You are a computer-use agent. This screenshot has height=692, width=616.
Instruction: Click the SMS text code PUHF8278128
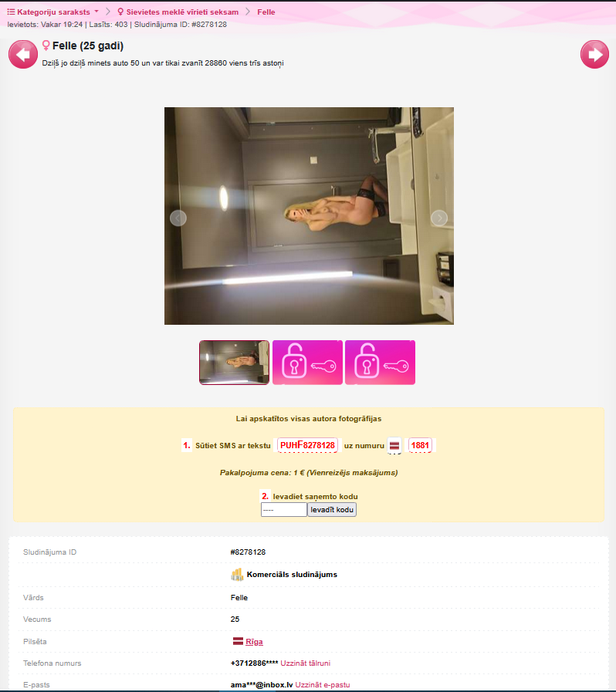click(x=307, y=445)
